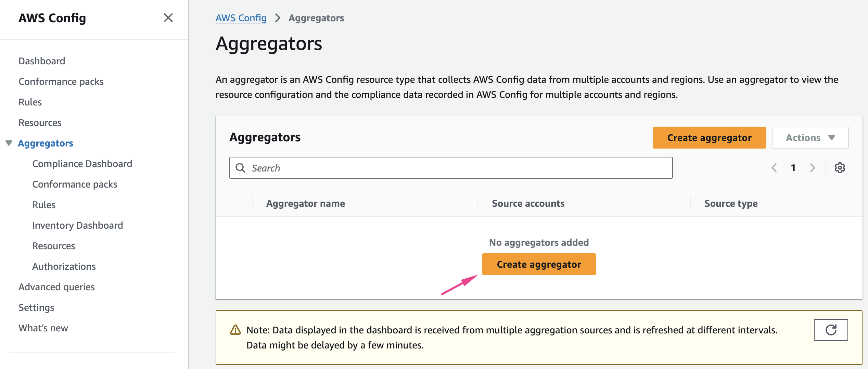Click the Create aggregator button in header

coord(709,138)
